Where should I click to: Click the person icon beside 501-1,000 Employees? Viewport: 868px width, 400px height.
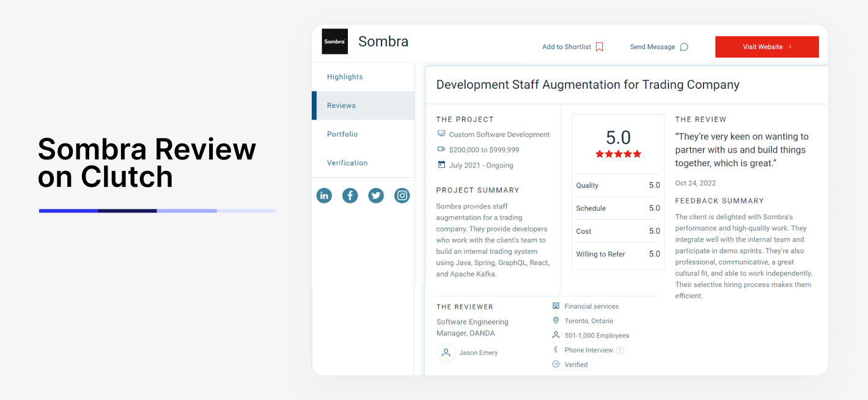tap(556, 335)
